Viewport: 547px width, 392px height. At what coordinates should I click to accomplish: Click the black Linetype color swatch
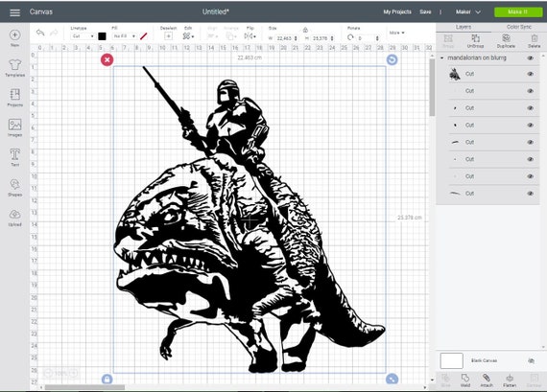102,36
